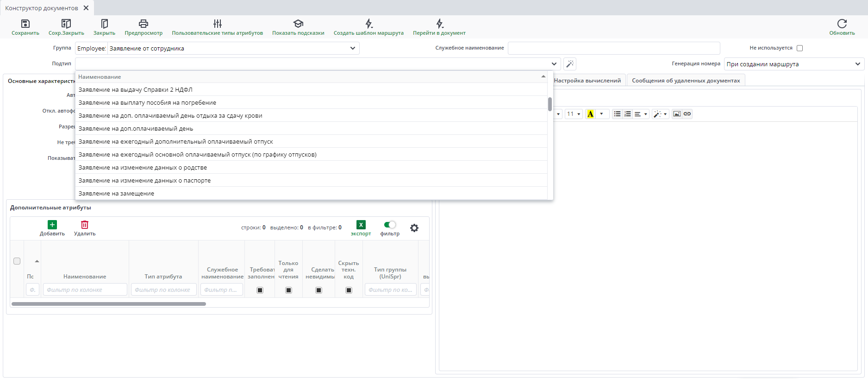The image size is (868, 379).
Task: Switch to Настройка вычислений tab
Action: click(587, 81)
